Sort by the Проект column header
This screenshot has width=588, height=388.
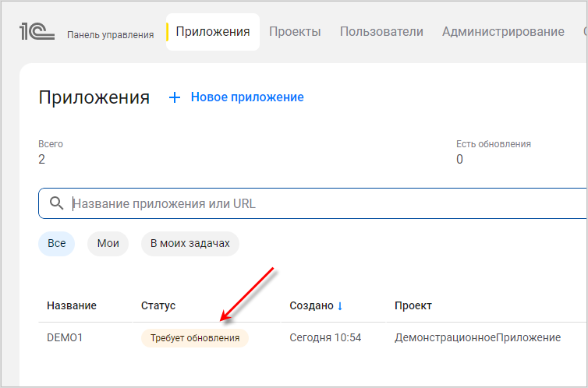tap(413, 305)
